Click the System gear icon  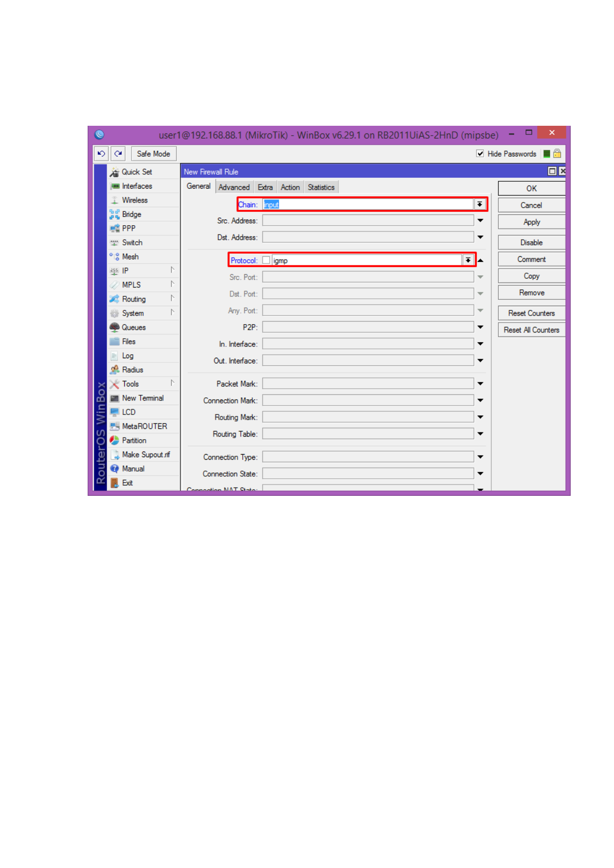pyautogui.click(x=114, y=313)
